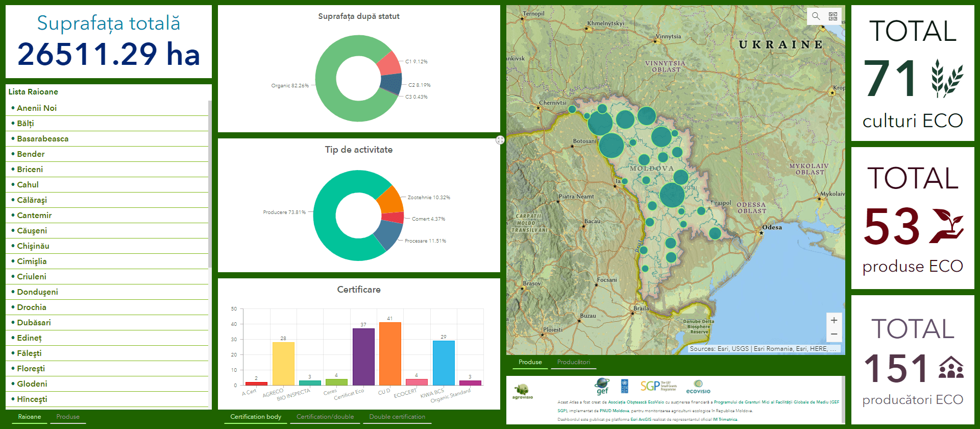Click the SGP Small Grants Programme logo

pos(658,386)
